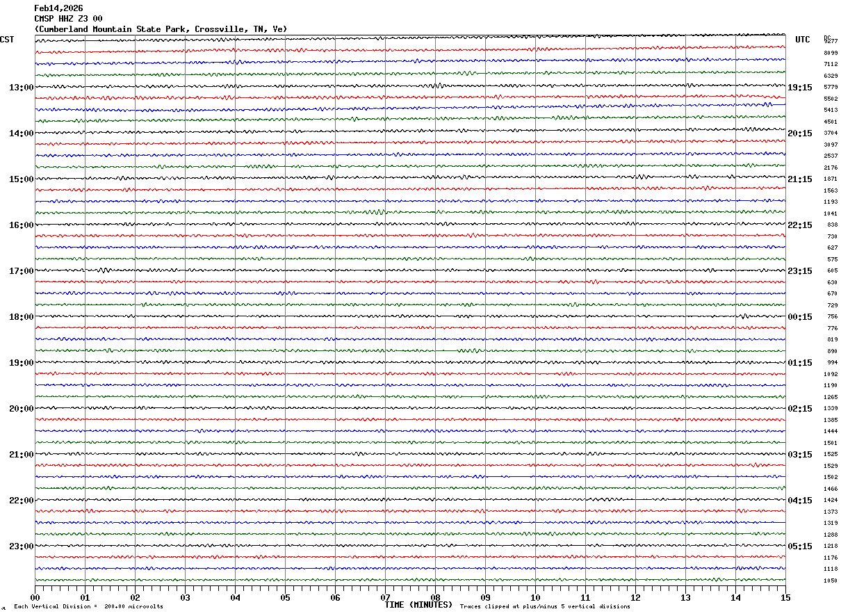Click the "17:00" CST time label
The image size is (841, 616).
21,271
